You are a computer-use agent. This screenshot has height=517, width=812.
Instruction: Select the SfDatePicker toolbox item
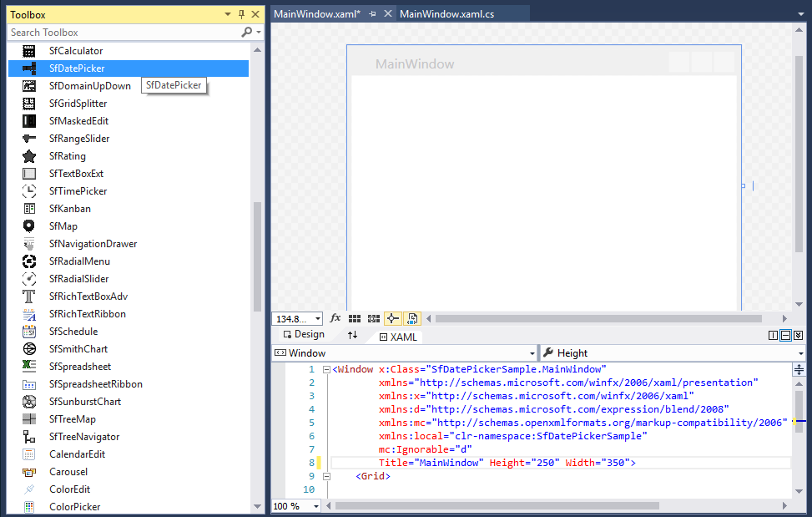tap(77, 68)
